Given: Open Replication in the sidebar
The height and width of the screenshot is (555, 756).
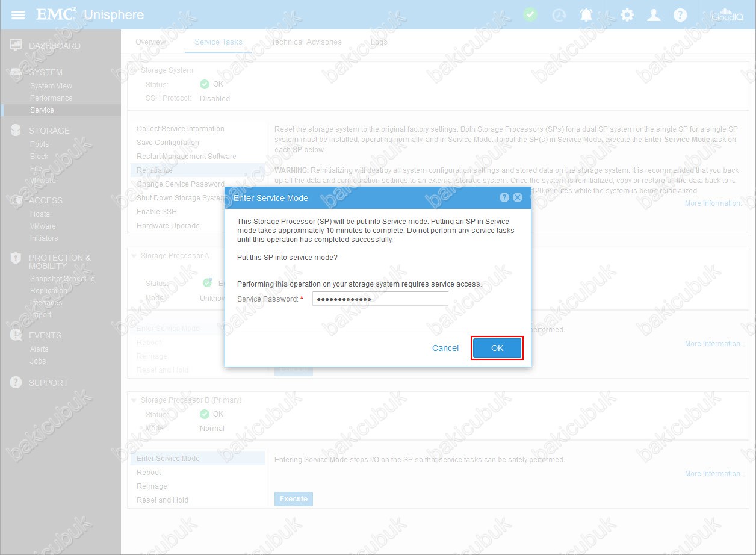Looking at the screenshot, I should pos(49,291).
